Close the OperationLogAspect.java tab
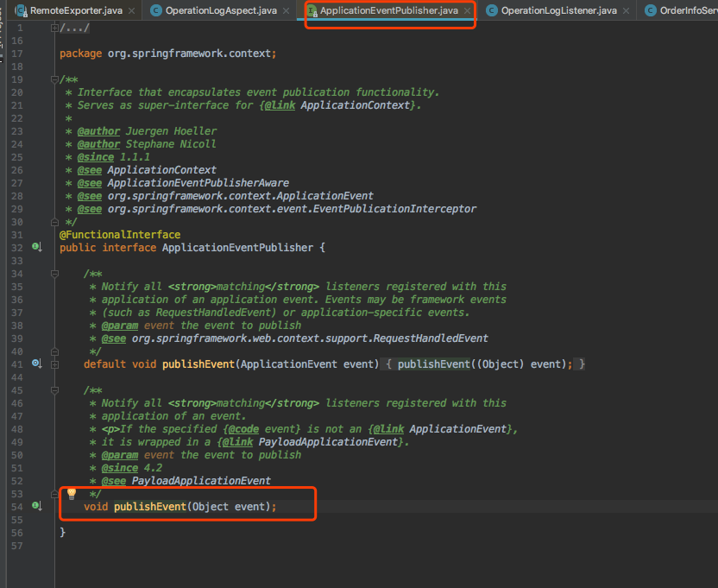 286,11
